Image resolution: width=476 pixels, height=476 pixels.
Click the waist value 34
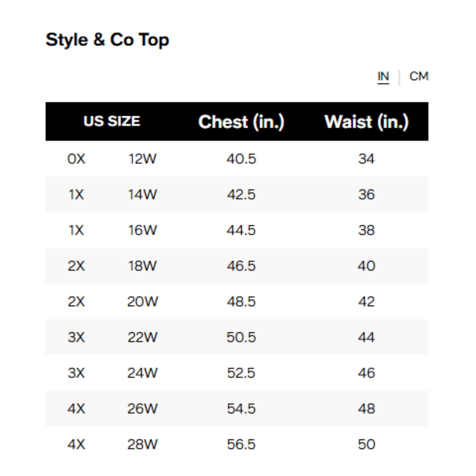366,159
